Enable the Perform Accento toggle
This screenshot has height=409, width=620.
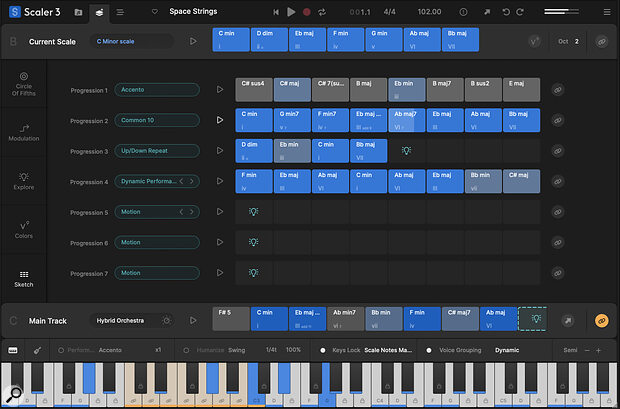(x=61, y=350)
